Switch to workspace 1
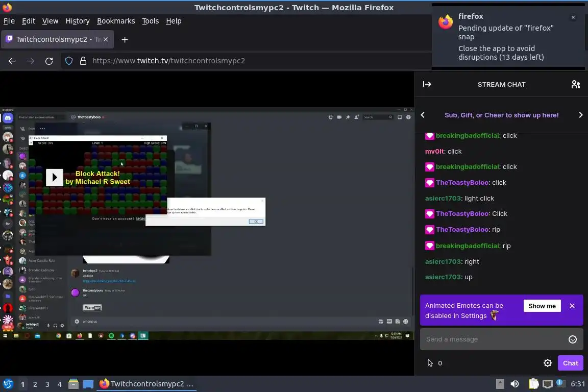Screen dimensions: 588x392 pos(23,384)
